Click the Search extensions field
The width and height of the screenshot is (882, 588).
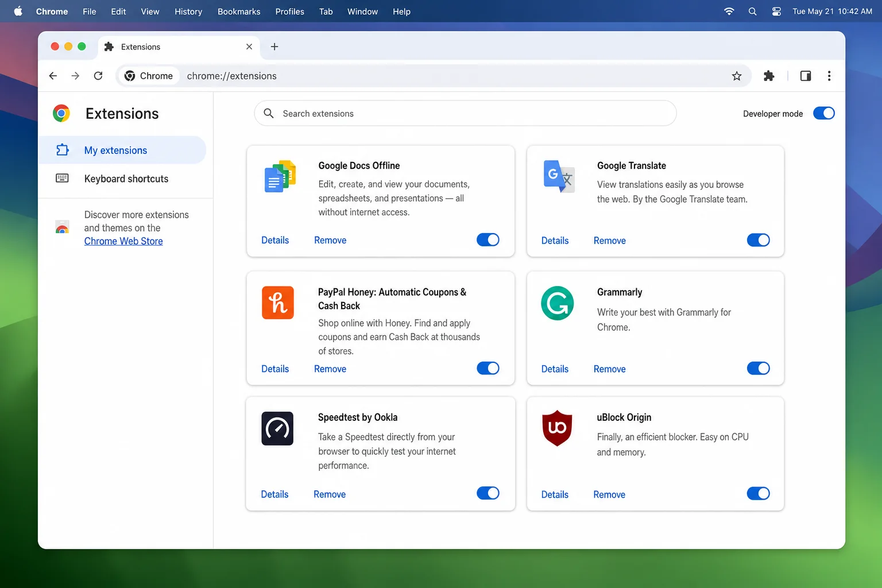pyautogui.click(x=465, y=113)
